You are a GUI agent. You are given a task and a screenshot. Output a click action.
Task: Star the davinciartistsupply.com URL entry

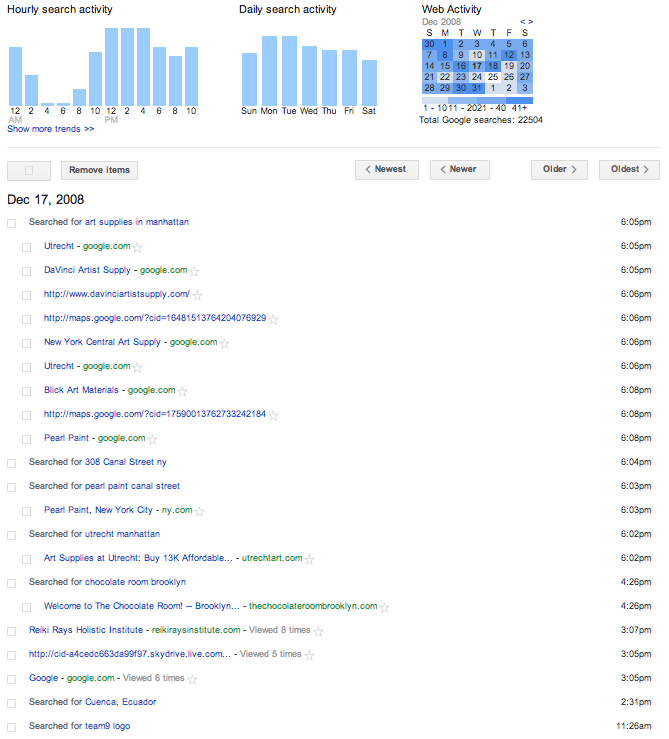click(198, 295)
